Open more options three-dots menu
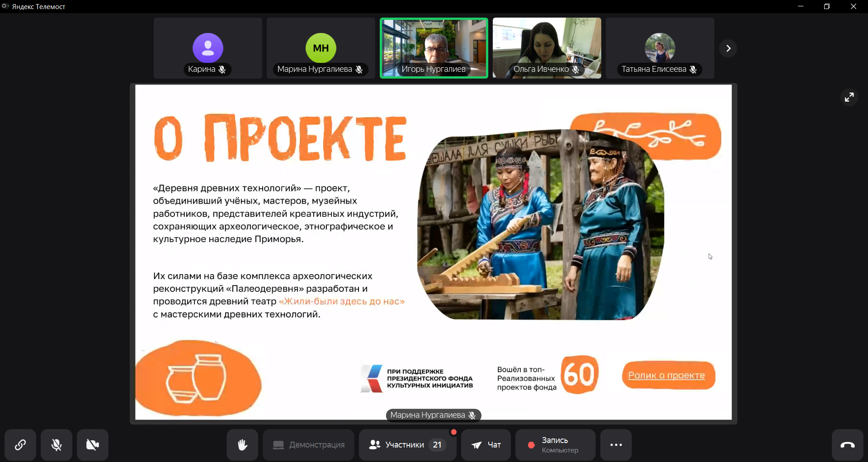 [616, 445]
